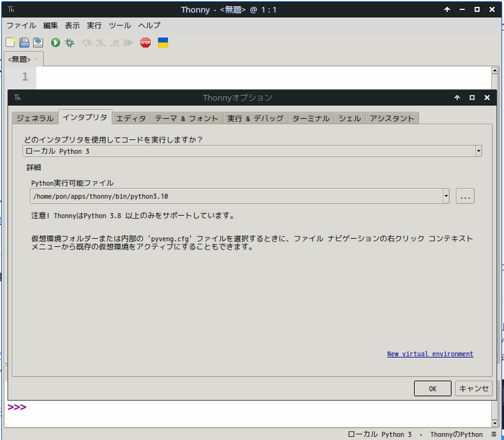Roll up the Thonnyオプション dialog with arrow
Viewport: 504px width, 440px height.
pos(457,98)
